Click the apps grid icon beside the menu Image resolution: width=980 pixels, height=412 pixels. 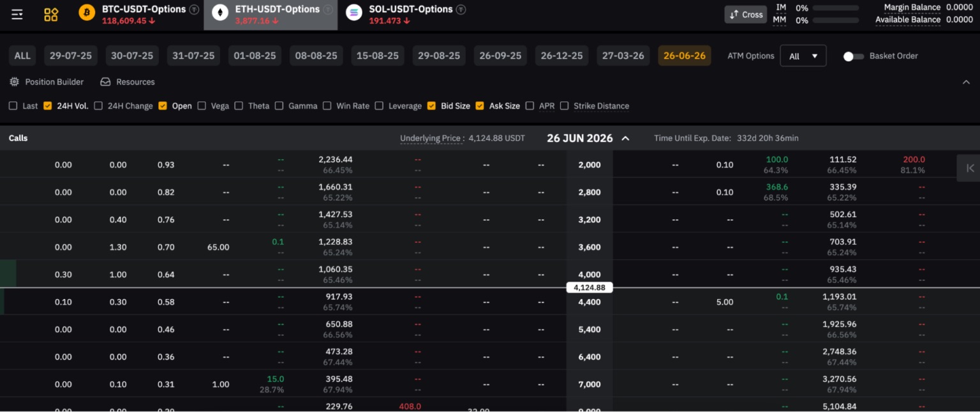click(x=50, y=13)
